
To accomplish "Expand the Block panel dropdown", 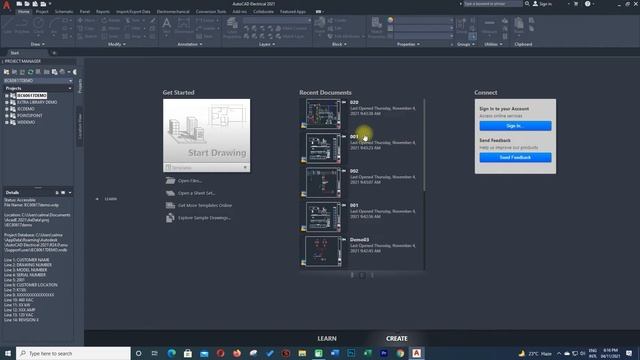I will point(339,44).
